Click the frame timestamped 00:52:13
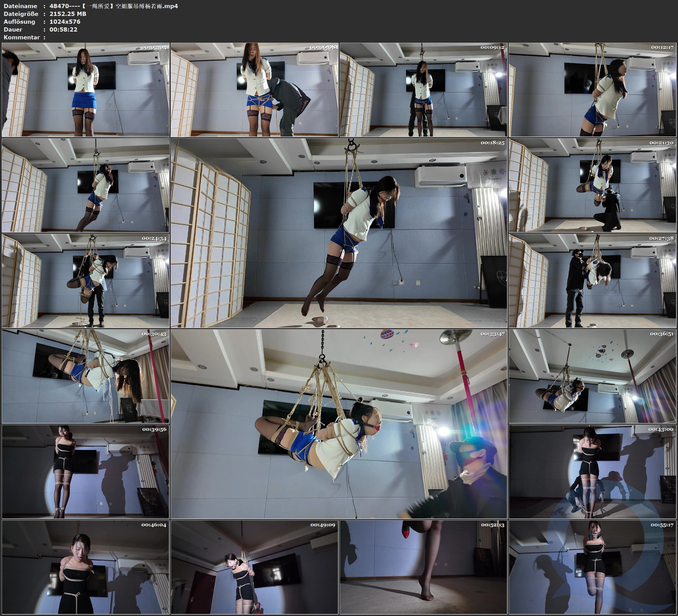 423,567
